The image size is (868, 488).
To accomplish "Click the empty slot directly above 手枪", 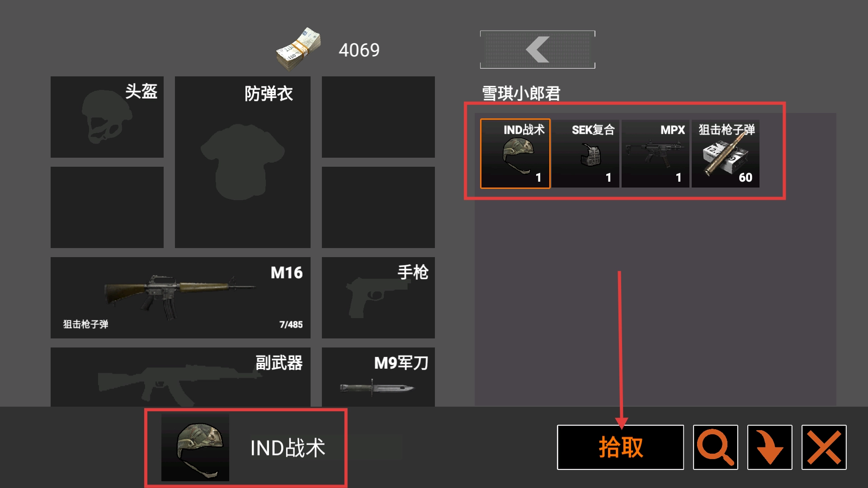I will tap(378, 207).
